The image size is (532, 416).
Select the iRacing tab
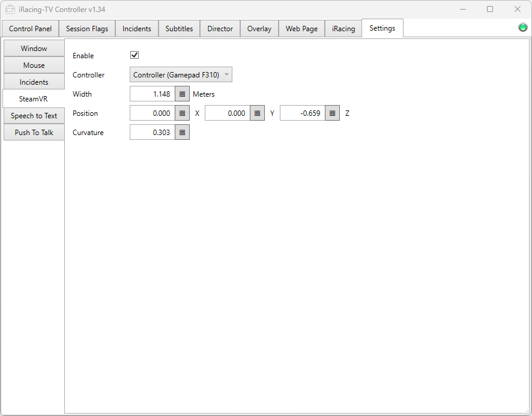tap(343, 28)
